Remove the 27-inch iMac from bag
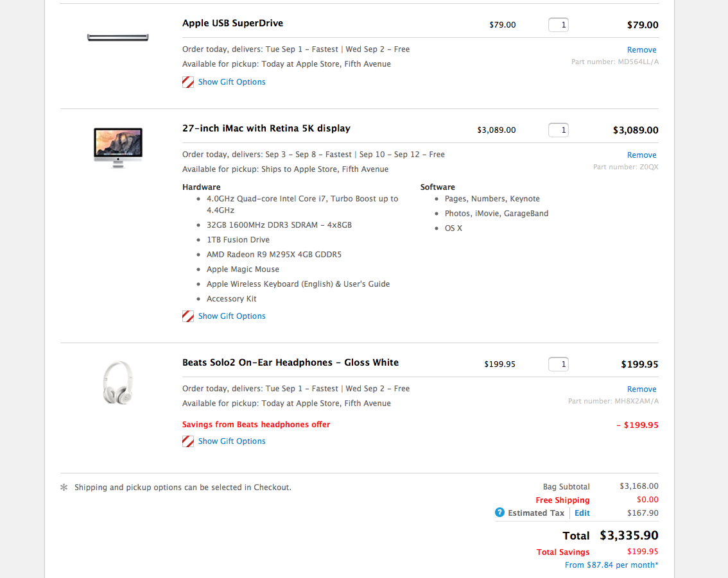The height and width of the screenshot is (578, 728). coord(641,155)
